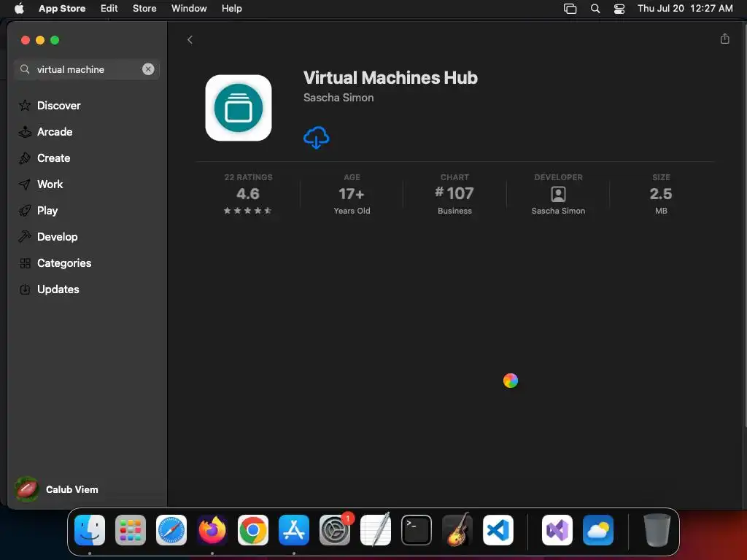Clear the search field text
747x560 pixels.
point(148,69)
